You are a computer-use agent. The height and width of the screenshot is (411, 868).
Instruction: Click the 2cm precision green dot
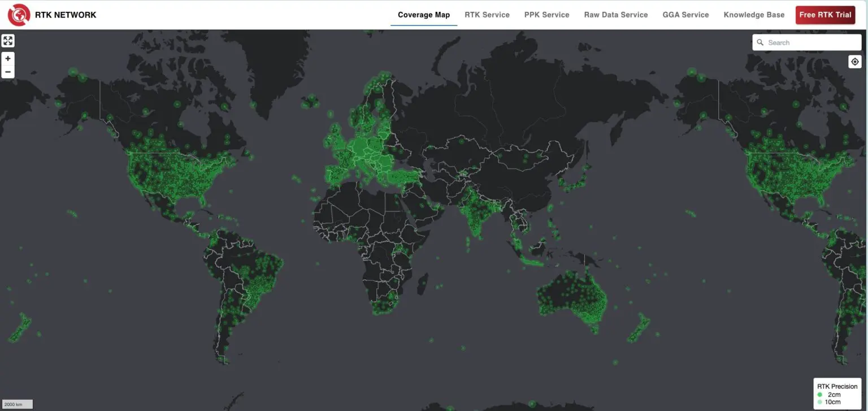[819, 395]
